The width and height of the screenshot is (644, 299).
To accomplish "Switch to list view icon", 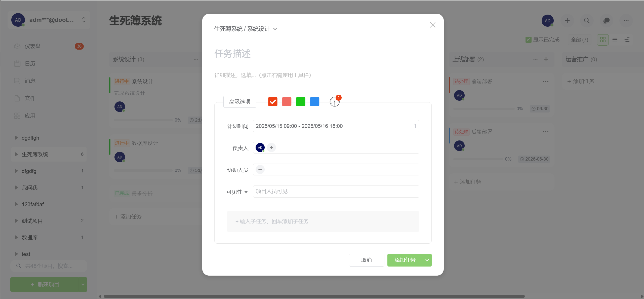I will pos(615,40).
